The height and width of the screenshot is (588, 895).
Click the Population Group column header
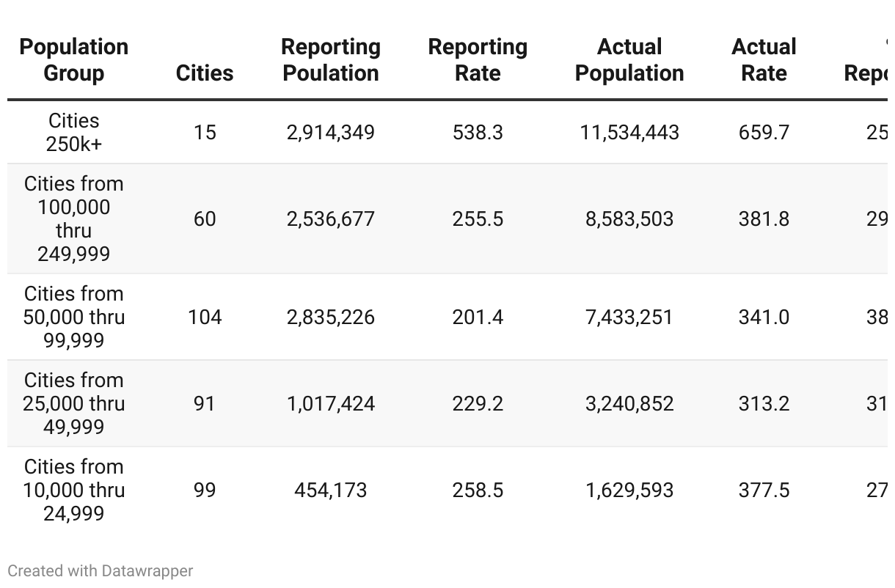point(73,60)
